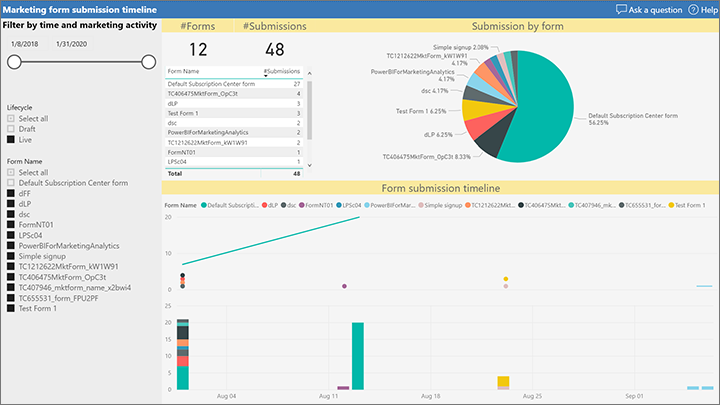
Task: Click table scroll down arrow
Action: [x=309, y=165]
